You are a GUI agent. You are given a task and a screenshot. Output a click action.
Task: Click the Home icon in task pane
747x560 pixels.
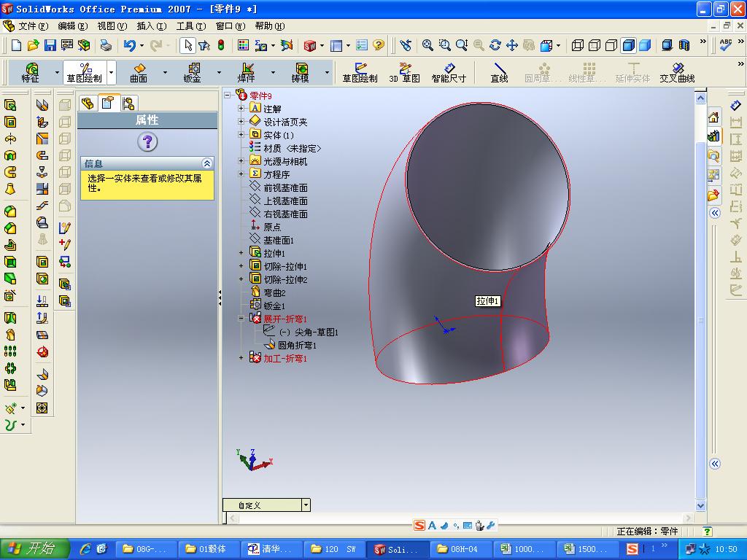pyautogui.click(x=713, y=117)
